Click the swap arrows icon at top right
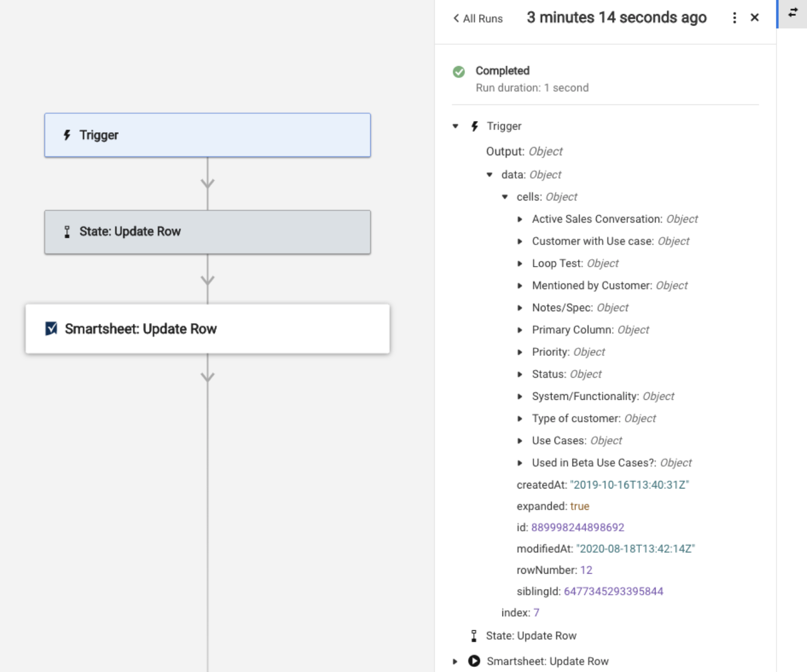This screenshot has height=672, width=807. (793, 12)
